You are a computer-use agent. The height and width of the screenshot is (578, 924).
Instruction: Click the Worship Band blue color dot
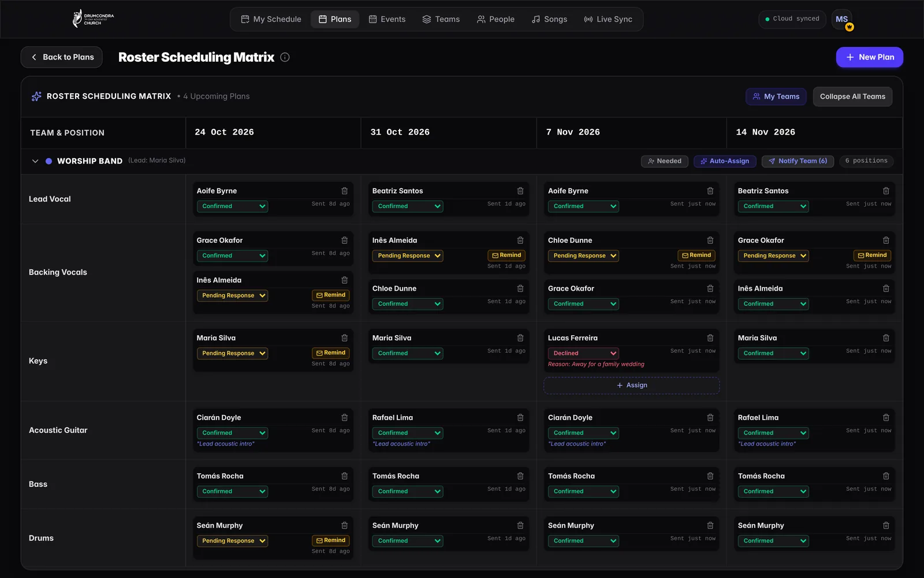pyautogui.click(x=49, y=161)
